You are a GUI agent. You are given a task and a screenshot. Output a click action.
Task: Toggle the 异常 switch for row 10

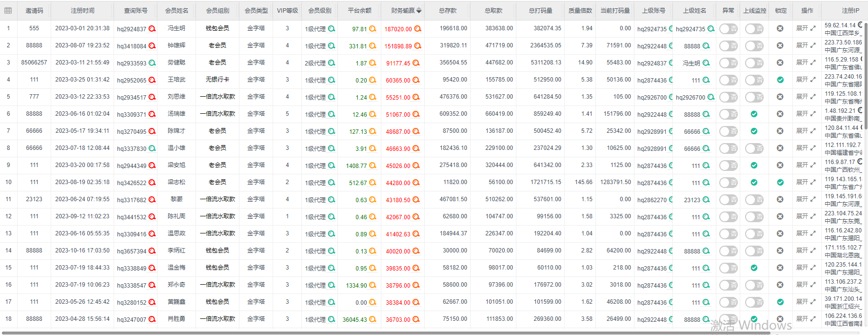pos(728,183)
